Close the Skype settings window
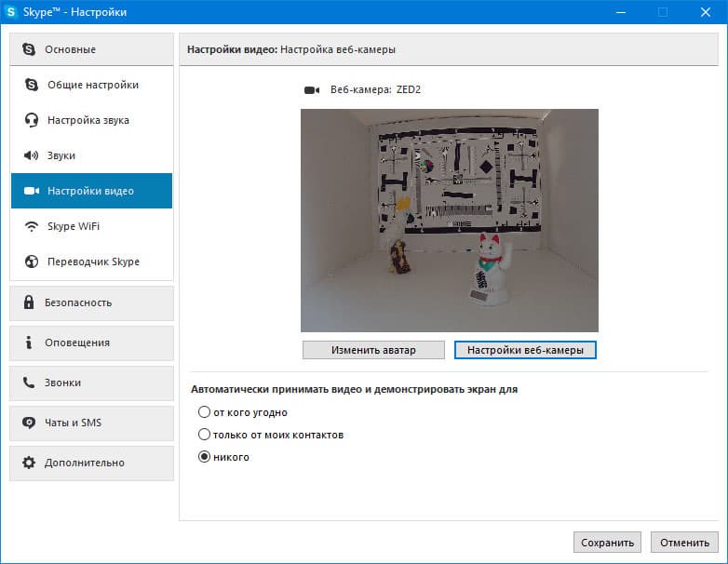Screen dimensions: 728x564 pos(706,12)
